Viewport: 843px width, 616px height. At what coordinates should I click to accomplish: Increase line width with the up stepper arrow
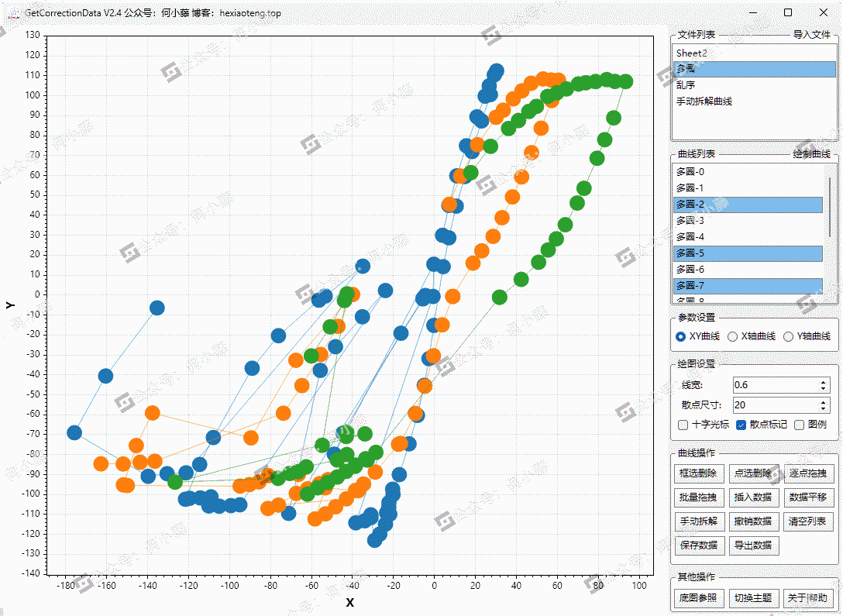[x=824, y=381]
